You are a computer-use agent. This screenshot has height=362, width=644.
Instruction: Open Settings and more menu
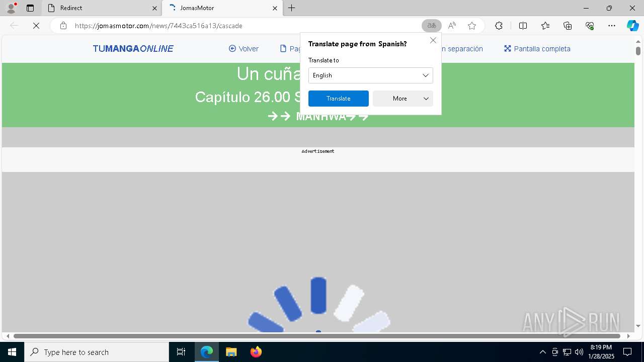[x=612, y=26]
